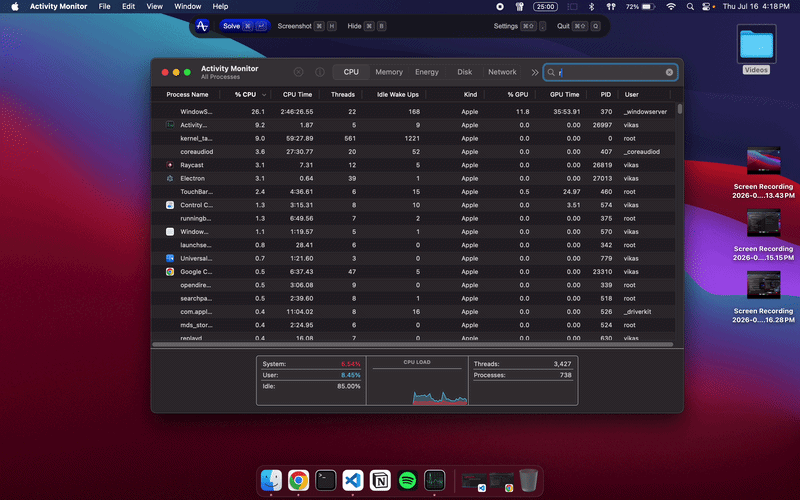Switch to the CPU tab
800x500 pixels.
pyautogui.click(x=351, y=72)
